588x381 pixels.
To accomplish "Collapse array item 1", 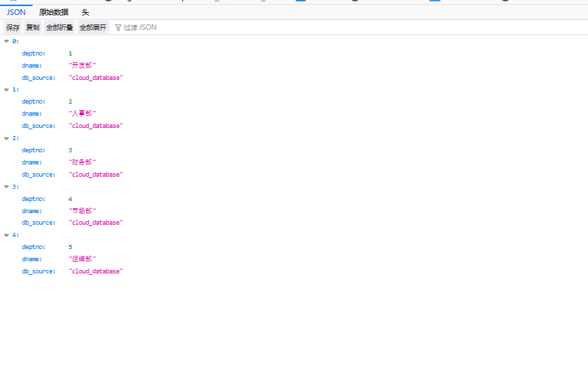I will [x=6, y=89].
